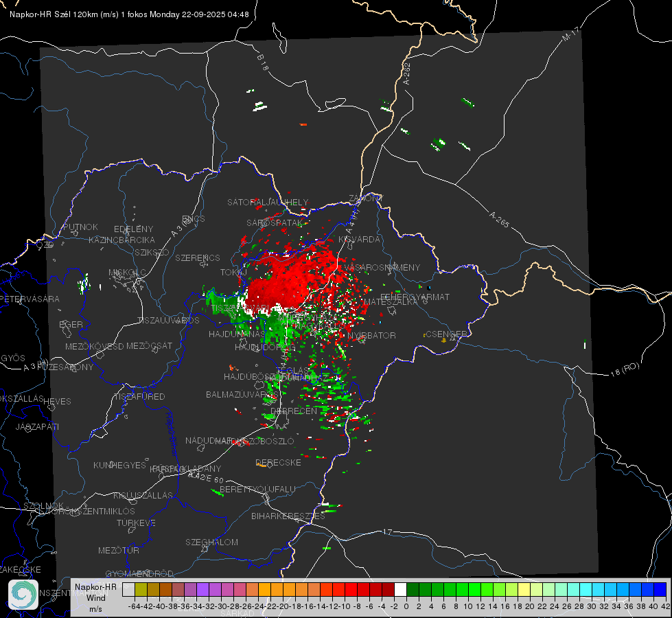672x618 pixels.
Task: Click the BALMAZÚJVÁROS city label
Action: pyautogui.click(x=242, y=394)
